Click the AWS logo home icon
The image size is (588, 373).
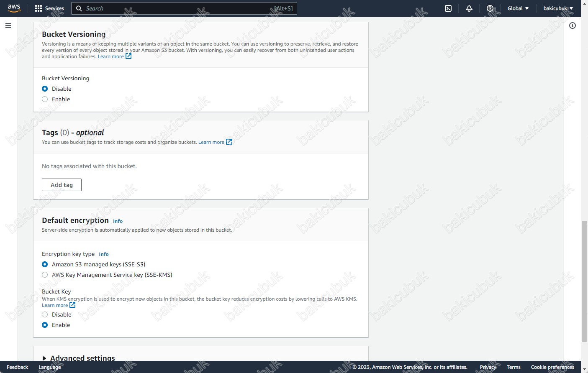pyautogui.click(x=14, y=8)
